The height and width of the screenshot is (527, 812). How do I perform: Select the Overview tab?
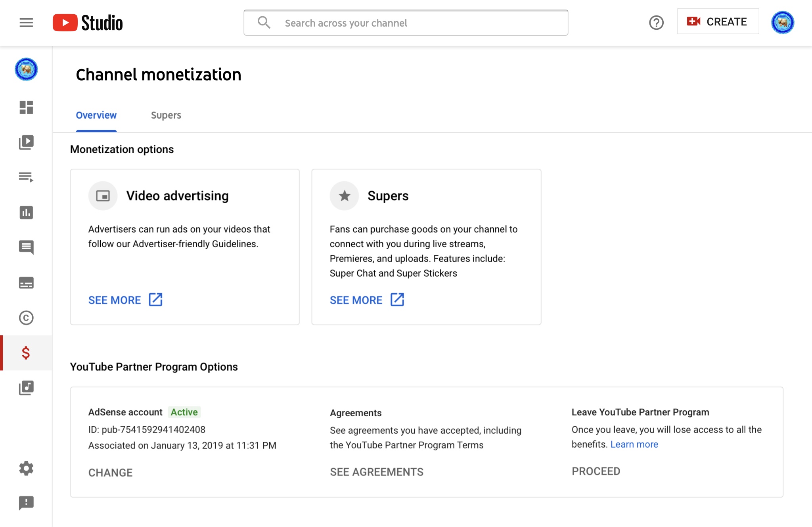click(x=96, y=115)
